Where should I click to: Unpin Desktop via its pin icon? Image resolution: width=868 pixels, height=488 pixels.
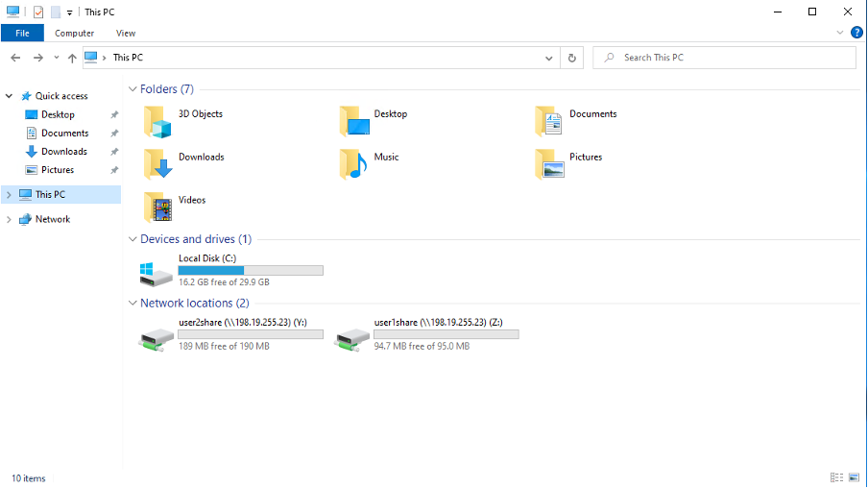point(114,114)
